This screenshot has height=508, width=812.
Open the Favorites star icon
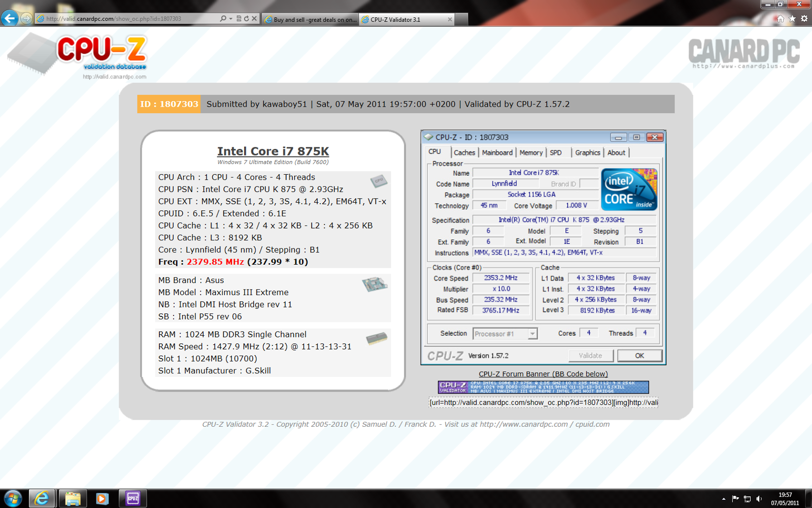tap(792, 19)
